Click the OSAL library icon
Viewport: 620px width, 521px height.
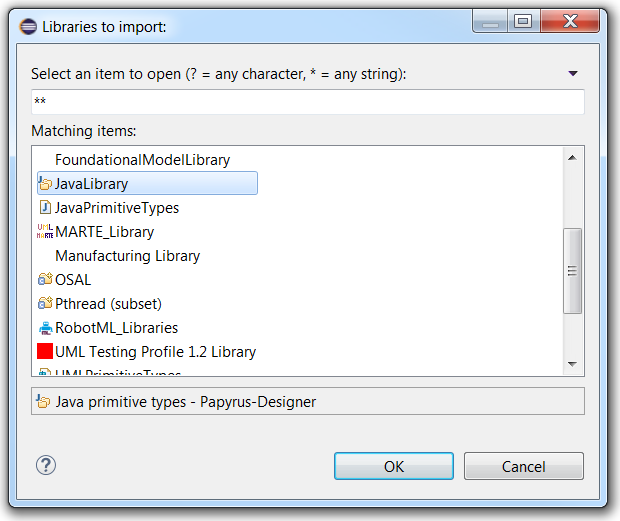pyautogui.click(x=44, y=280)
